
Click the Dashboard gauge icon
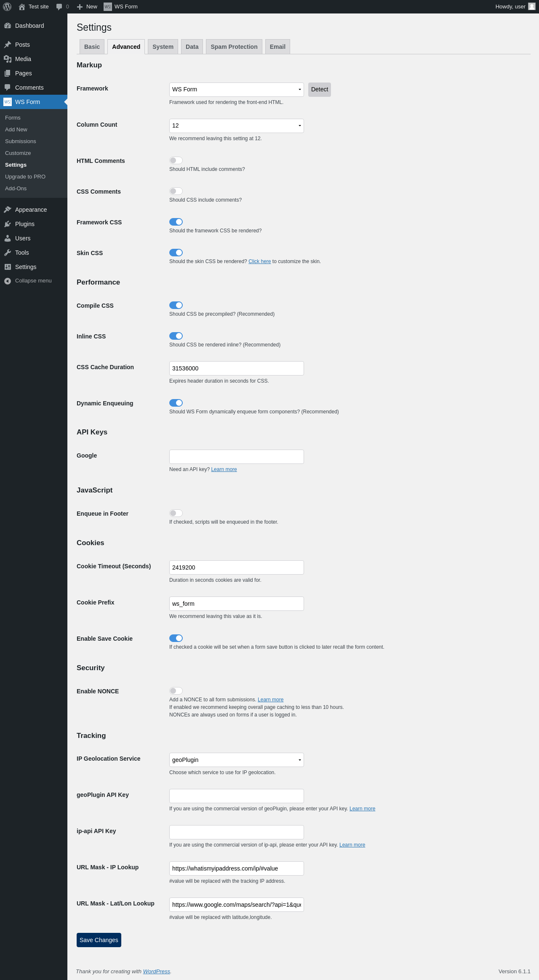tap(8, 26)
